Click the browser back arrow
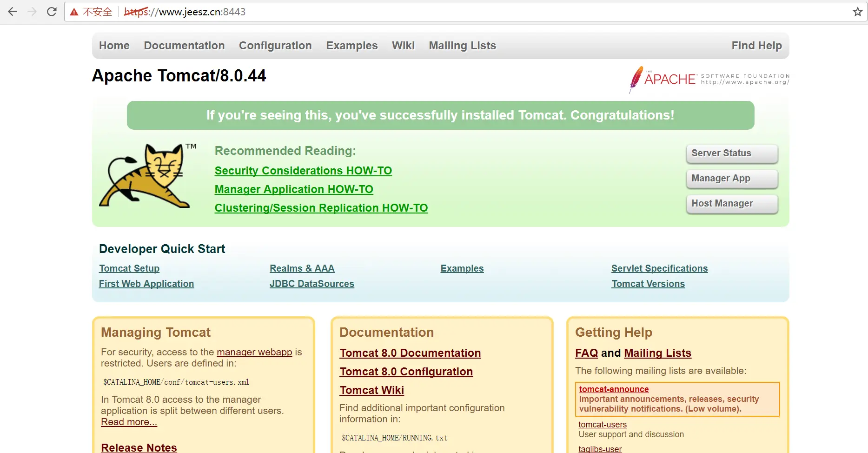Viewport: 868px width, 453px height. point(13,12)
